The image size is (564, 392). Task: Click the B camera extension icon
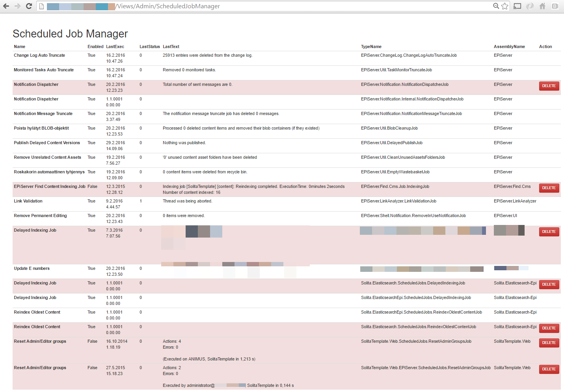coord(555,6)
